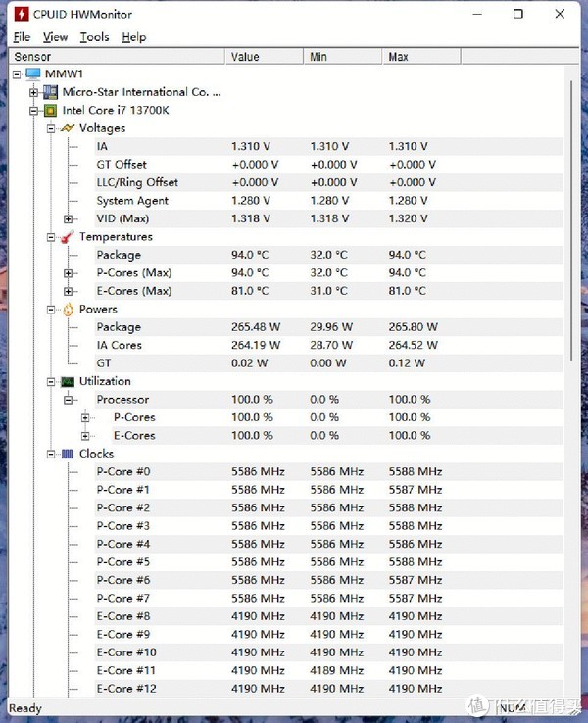Select the Package power row
The width and height of the screenshot is (588, 723).
point(329,327)
